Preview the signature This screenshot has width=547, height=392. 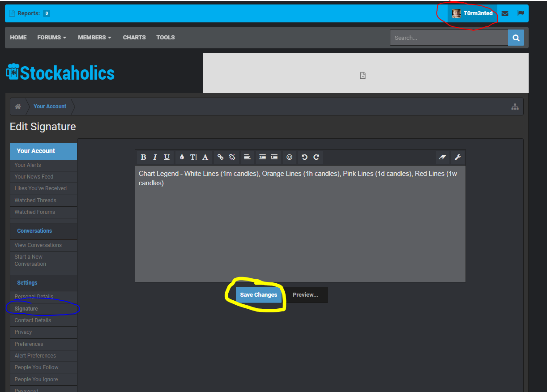(305, 295)
